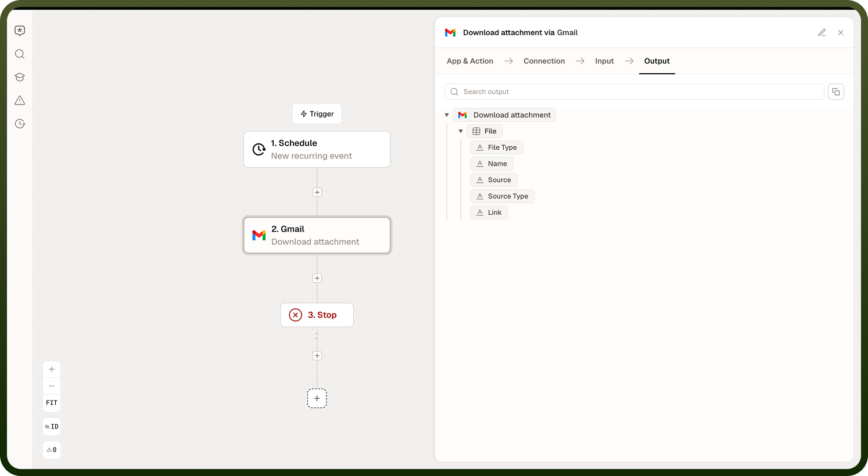Click the FIT view button

[x=52, y=403]
